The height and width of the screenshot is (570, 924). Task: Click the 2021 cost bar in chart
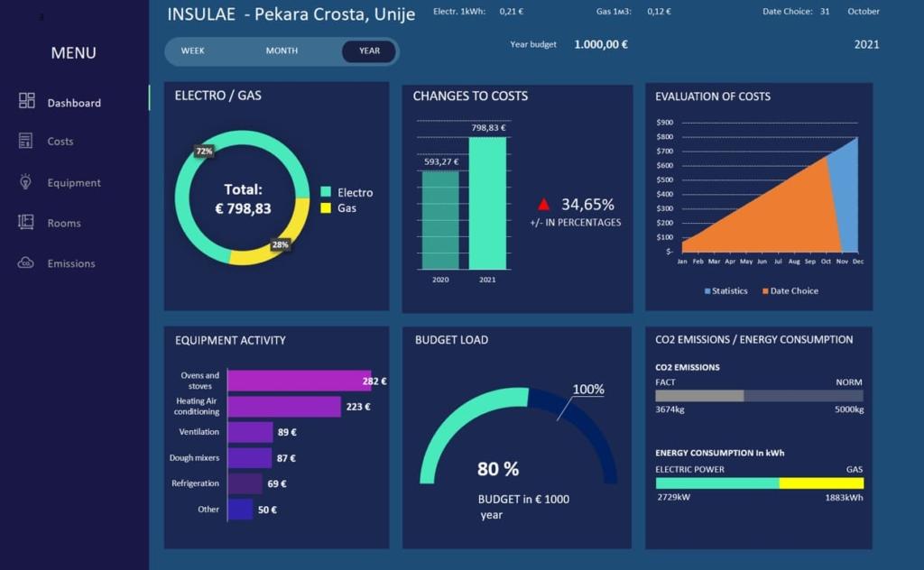pos(487,203)
